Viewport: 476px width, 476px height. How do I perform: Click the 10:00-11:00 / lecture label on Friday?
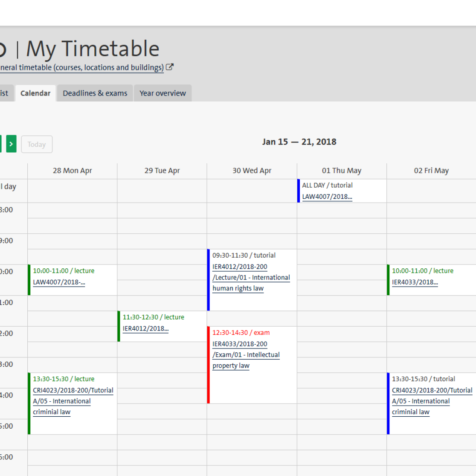[x=423, y=270]
